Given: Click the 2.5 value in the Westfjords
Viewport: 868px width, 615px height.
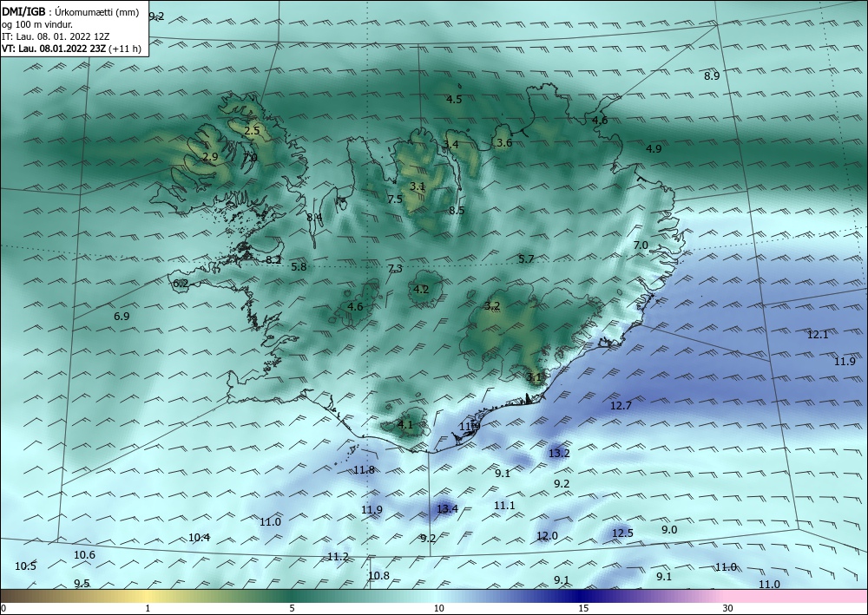Looking at the screenshot, I should tap(252, 131).
